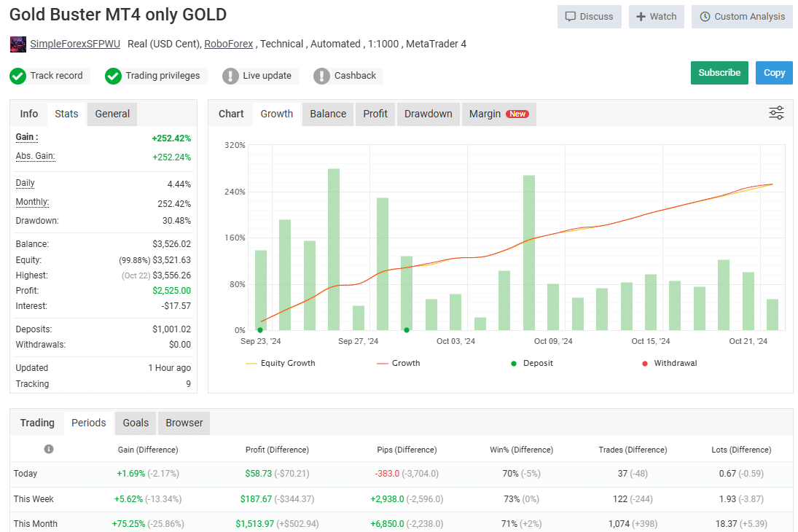Click the tallest green bar in chart

[334, 249]
